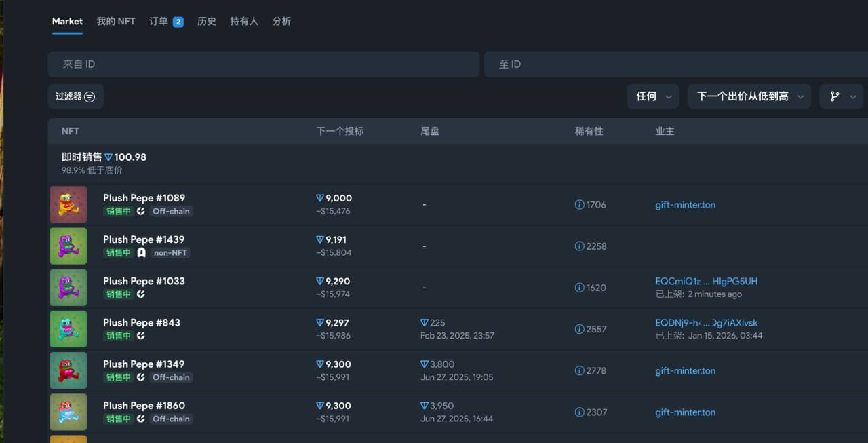Click the 至 ID input field

(x=675, y=64)
